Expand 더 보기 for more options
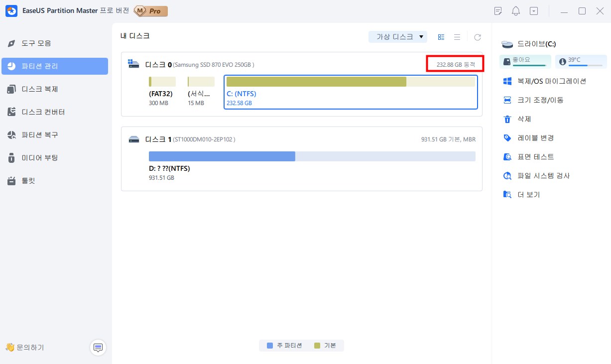611x364 pixels. [x=529, y=195]
